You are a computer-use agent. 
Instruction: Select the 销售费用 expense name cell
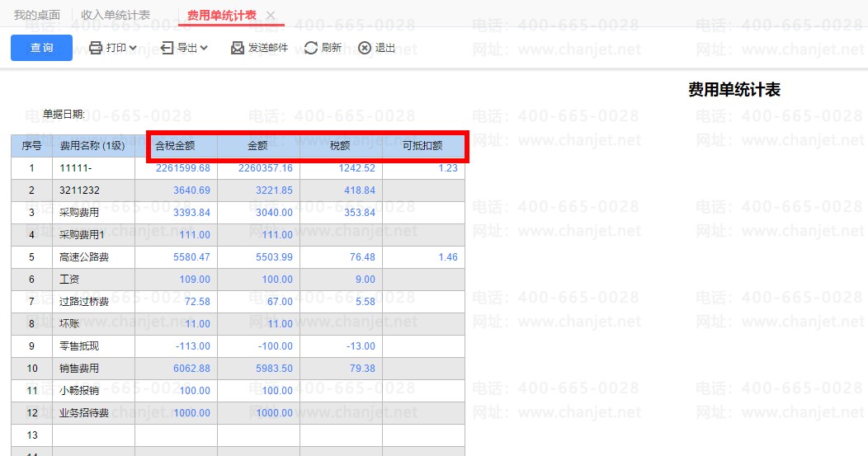pyautogui.click(x=93, y=369)
